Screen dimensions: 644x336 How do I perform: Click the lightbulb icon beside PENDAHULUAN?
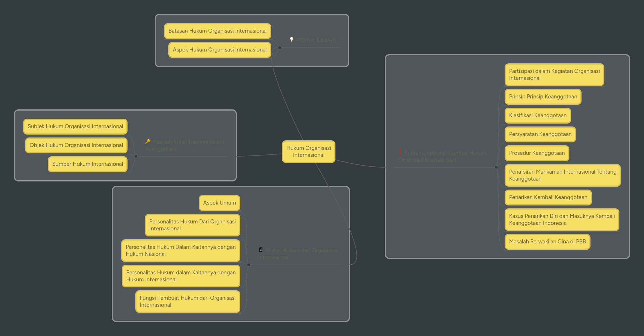point(291,39)
